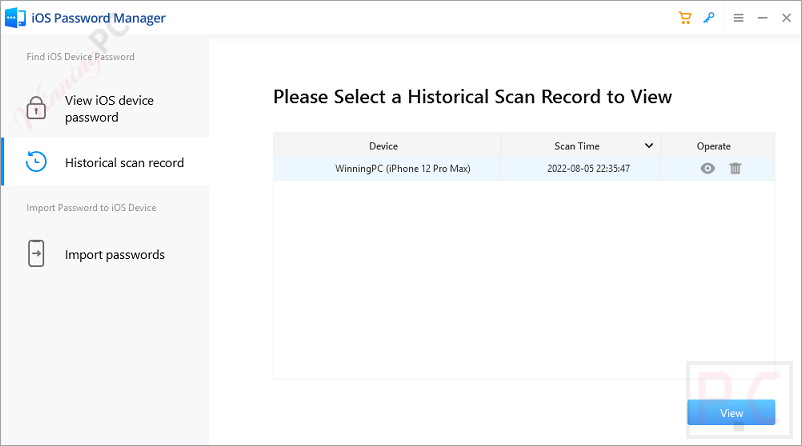Click Find iOS Device Password section label
802x446 pixels.
pos(80,57)
